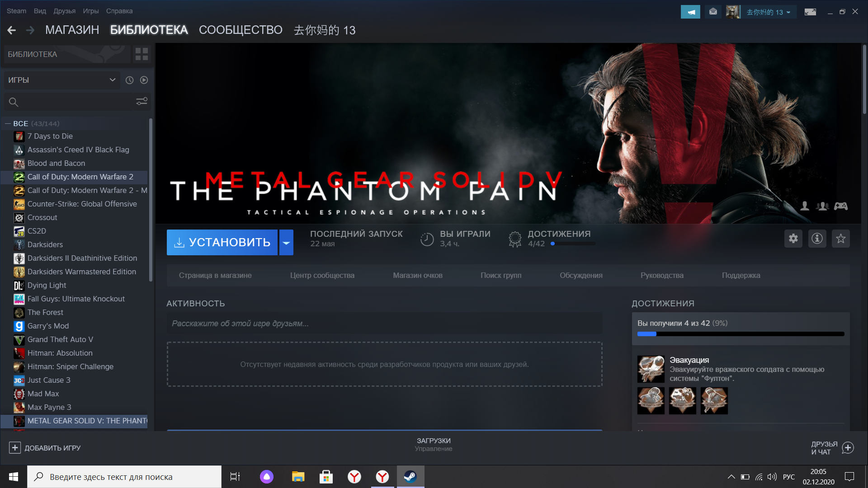Expand the ИГРЫ category dropdown

(x=62, y=80)
